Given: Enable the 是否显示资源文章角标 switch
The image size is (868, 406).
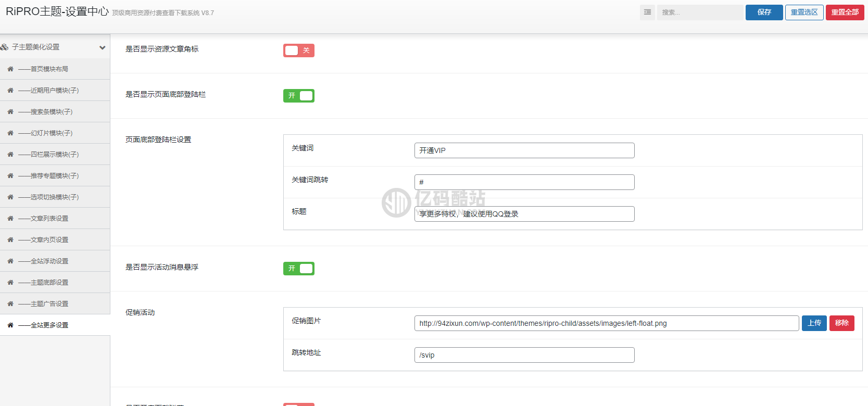Looking at the screenshot, I should click(x=298, y=50).
